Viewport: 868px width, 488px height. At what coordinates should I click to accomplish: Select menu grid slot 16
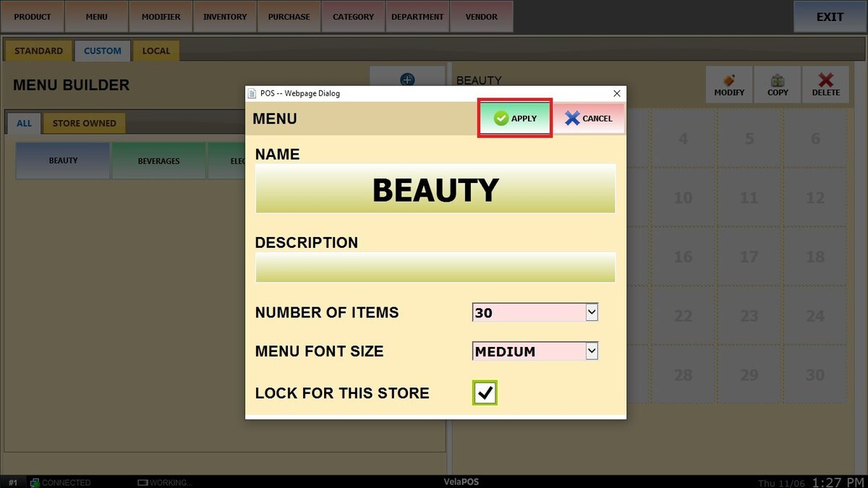[x=684, y=257]
